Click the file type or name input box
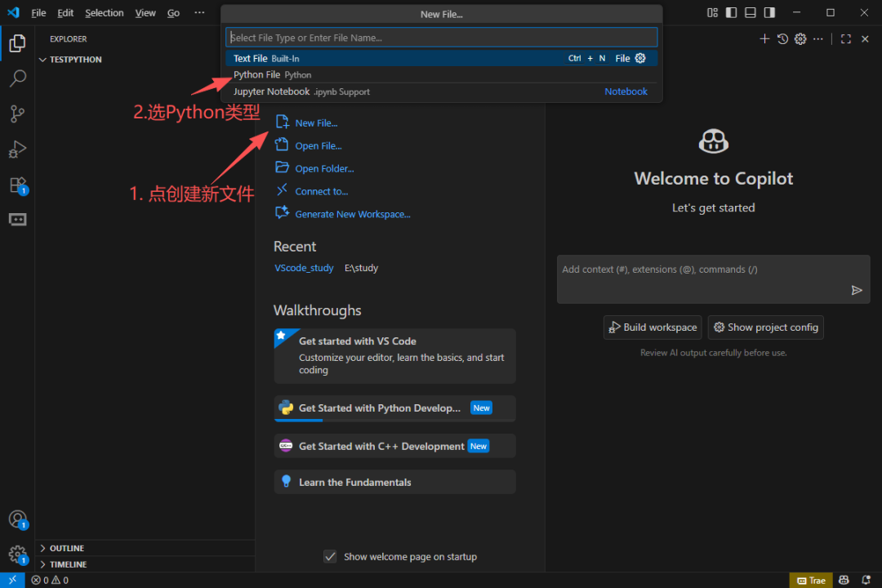The image size is (882, 588). coord(442,38)
